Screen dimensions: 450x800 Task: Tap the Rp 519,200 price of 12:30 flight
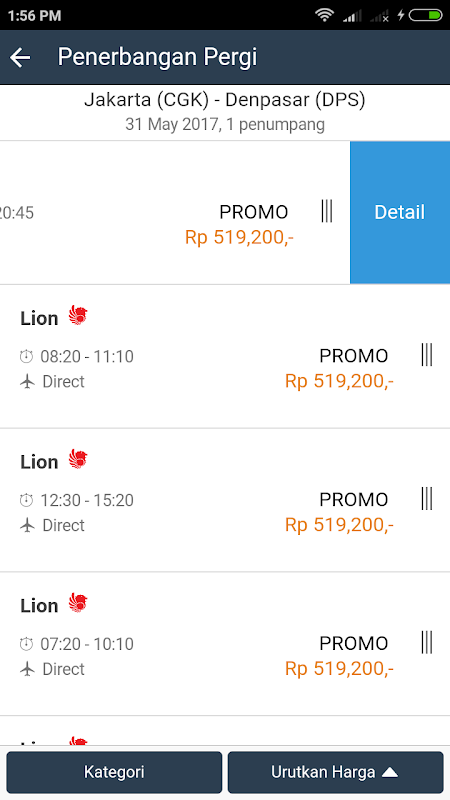339,525
